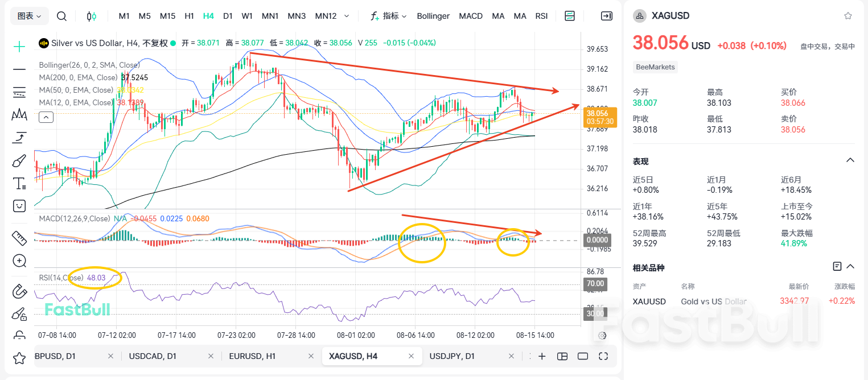Enable the magnet snapping mode
The width and height of the screenshot is (868, 380).
[19, 291]
